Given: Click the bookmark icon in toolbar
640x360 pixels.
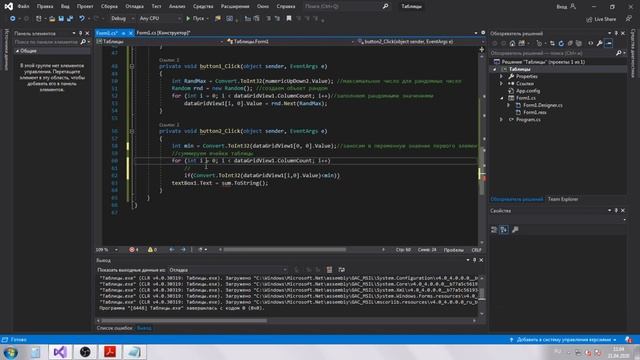Looking at the screenshot, I should coord(289,18).
